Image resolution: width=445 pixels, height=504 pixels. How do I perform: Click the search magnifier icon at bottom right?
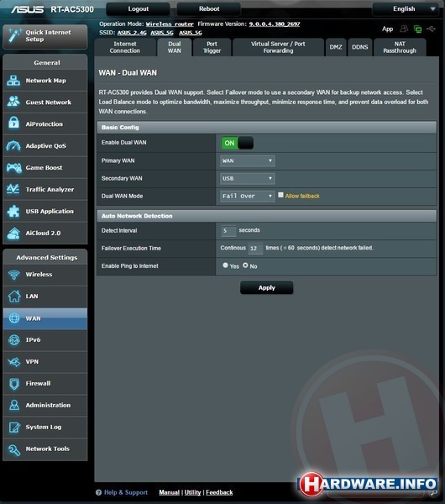coord(433,492)
